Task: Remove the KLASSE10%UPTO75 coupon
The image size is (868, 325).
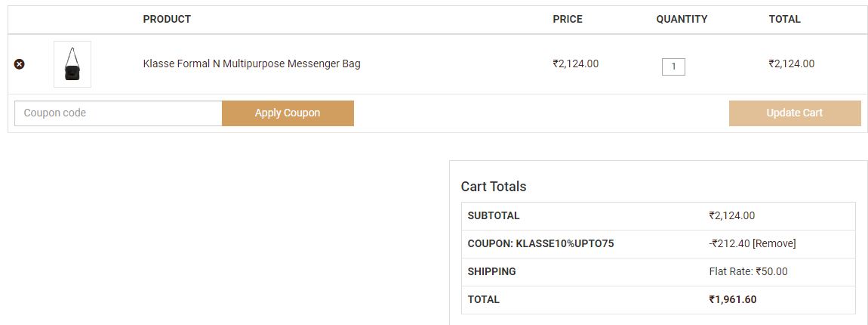Action: pos(774,243)
